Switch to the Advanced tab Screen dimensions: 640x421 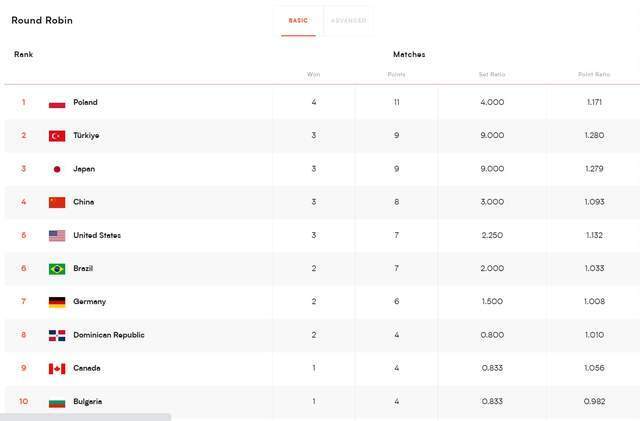(x=348, y=20)
